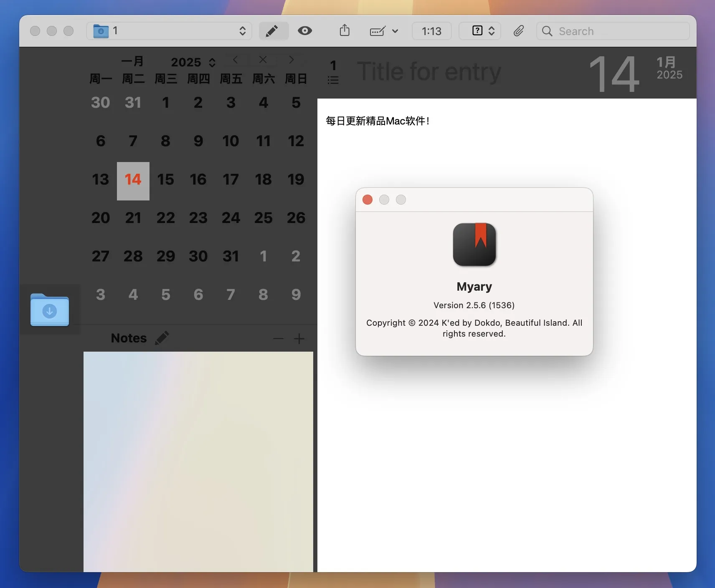Select January 15 in calendar

166,180
